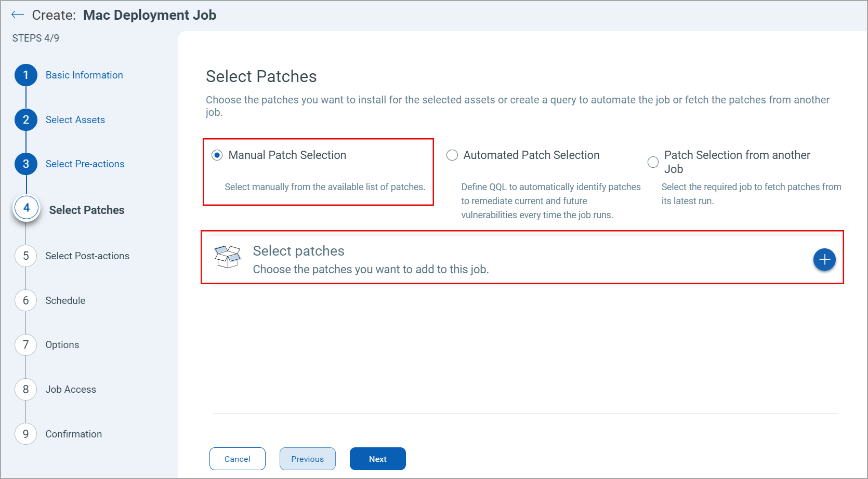Click the step 6 Schedule circle

[x=25, y=300]
